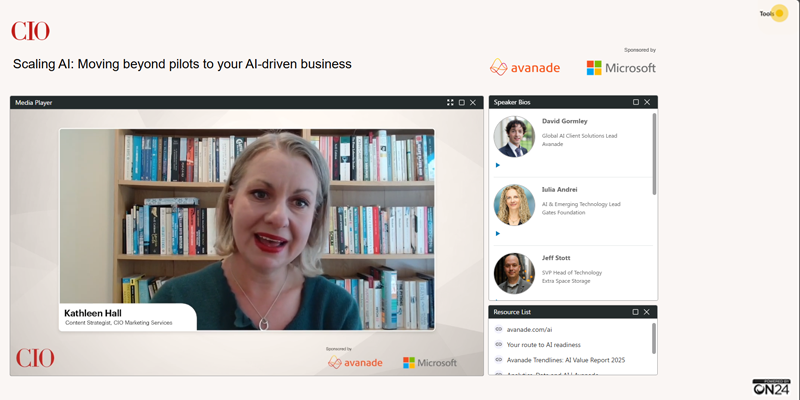Open Avanade Trendlines AI Value Report 2025
Viewport: 800px width, 400px height.
tap(565, 359)
